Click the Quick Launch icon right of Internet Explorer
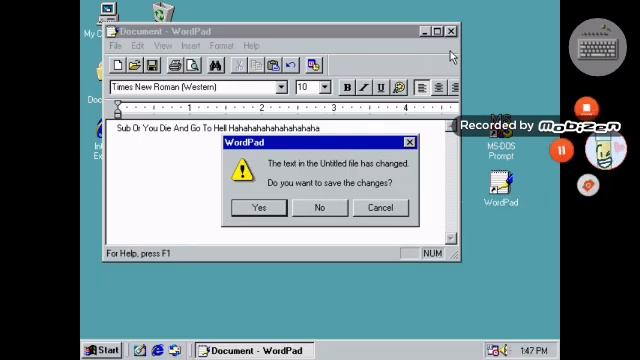The image size is (640, 360). click(x=175, y=350)
